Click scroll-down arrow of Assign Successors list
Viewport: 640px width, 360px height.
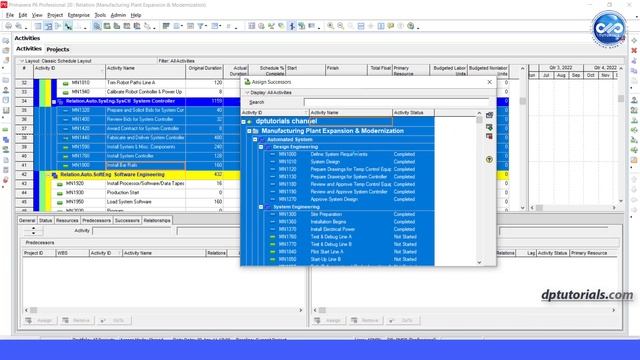[x=479, y=262]
